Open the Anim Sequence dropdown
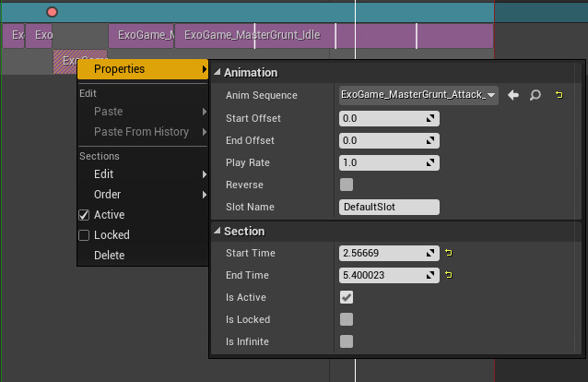Image resolution: width=588 pixels, height=382 pixels. [x=418, y=95]
